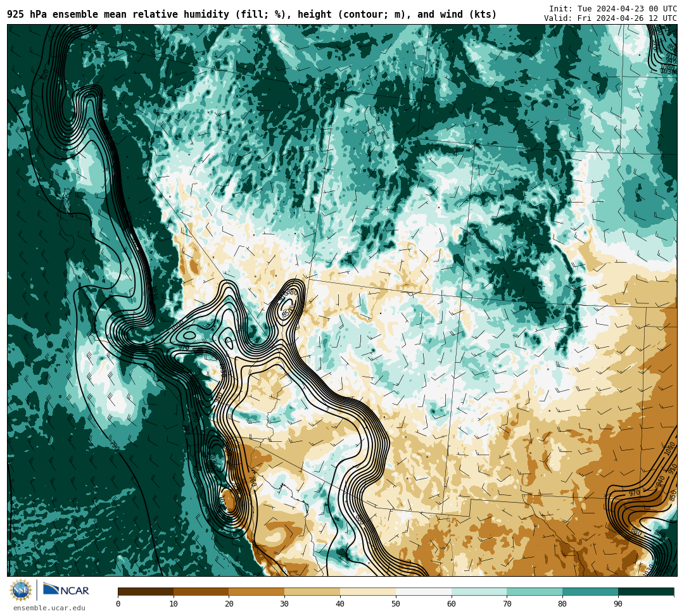Click the colorbar tick label 0
684x616 pixels.
tap(118, 604)
